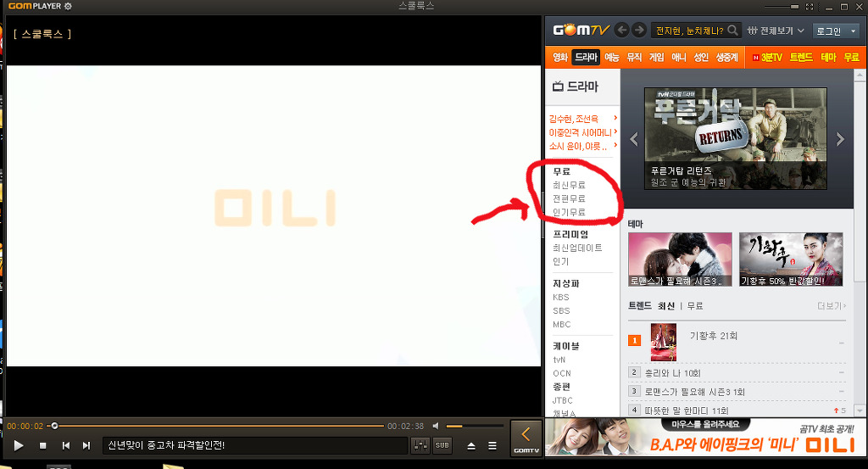The height and width of the screenshot is (469, 868).
Task: Skip to the next track
Action: pos(86,445)
